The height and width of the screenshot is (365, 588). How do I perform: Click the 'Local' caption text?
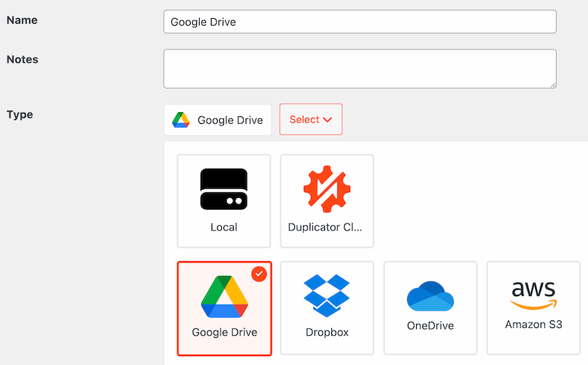(224, 227)
